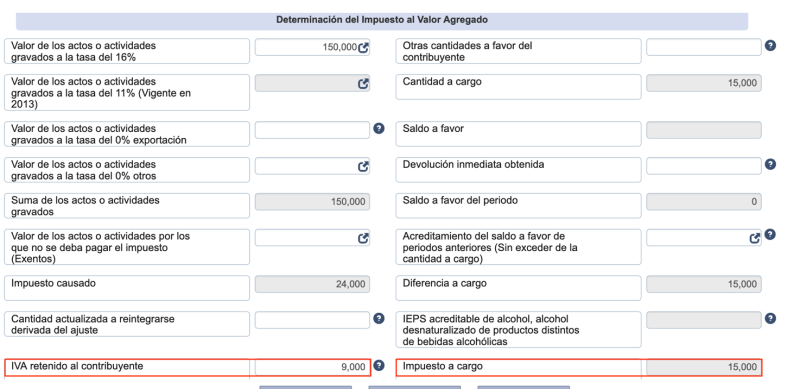The width and height of the screenshot is (800, 389).
Task: Click Suma de los actos field showing 150,000
Action: 312,202
